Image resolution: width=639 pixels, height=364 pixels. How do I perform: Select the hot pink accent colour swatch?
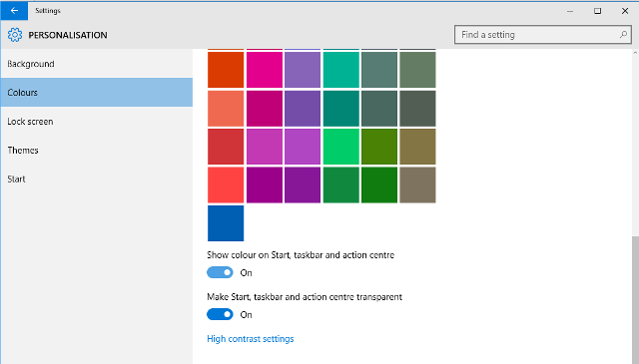(265, 70)
